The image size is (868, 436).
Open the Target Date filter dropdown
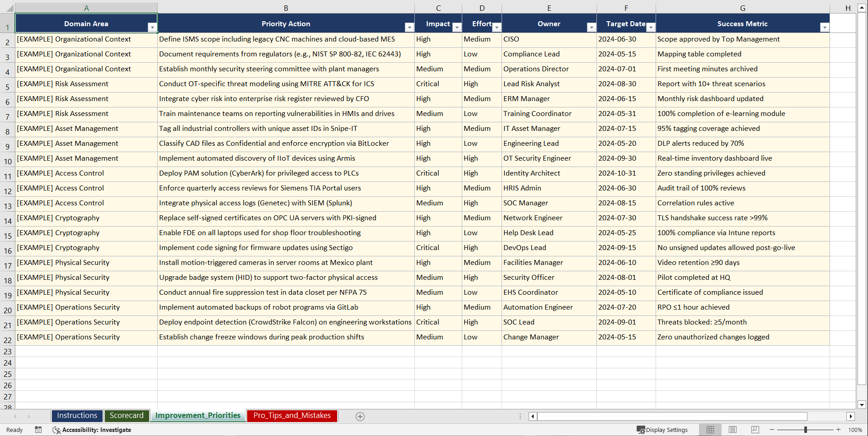(x=651, y=27)
